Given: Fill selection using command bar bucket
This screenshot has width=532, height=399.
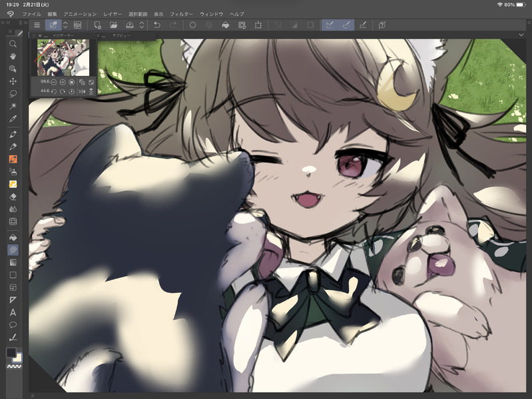Looking at the screenshot, I should (225, 25).
